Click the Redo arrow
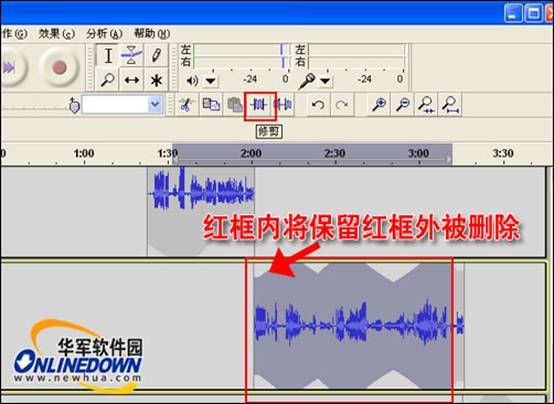The image size is (554, 404). tap(342, 105)
